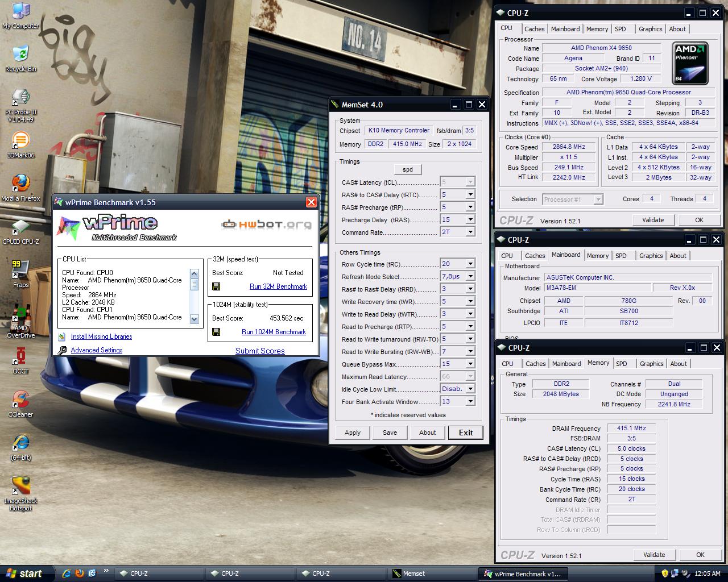Click the Install Missing Libraries link
Viewport: 728px width, 582px height.
(x=101, y=336)
